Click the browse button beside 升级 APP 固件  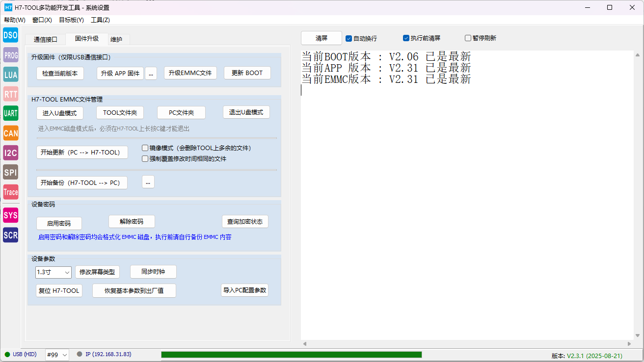[151, 73]
